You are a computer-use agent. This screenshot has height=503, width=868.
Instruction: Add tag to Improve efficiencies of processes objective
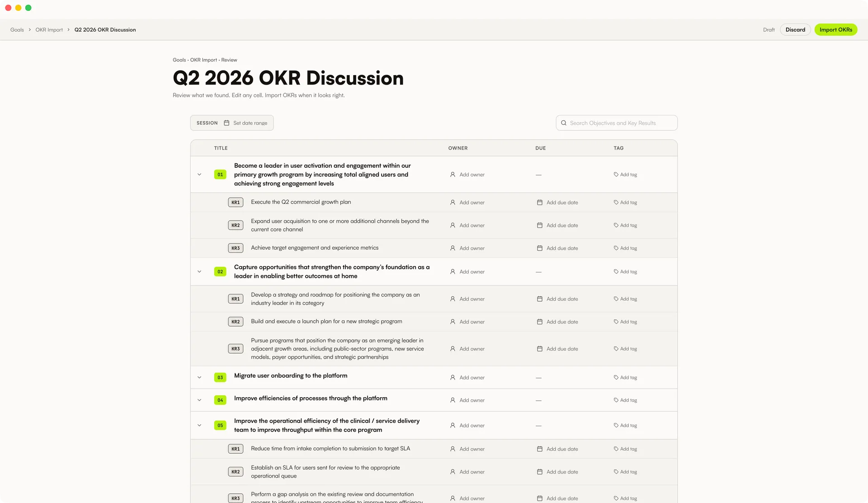tap(625, 400)
